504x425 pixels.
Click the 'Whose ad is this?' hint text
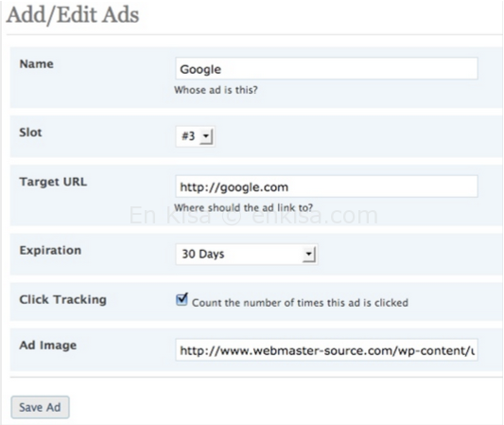pos(216,90)
